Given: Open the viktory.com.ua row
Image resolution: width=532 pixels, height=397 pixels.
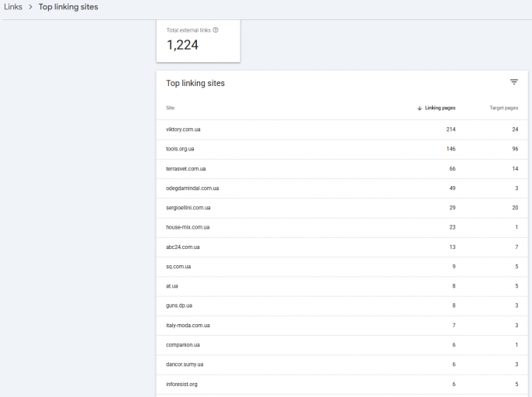Looking at the screenshot, I should 342,129.
